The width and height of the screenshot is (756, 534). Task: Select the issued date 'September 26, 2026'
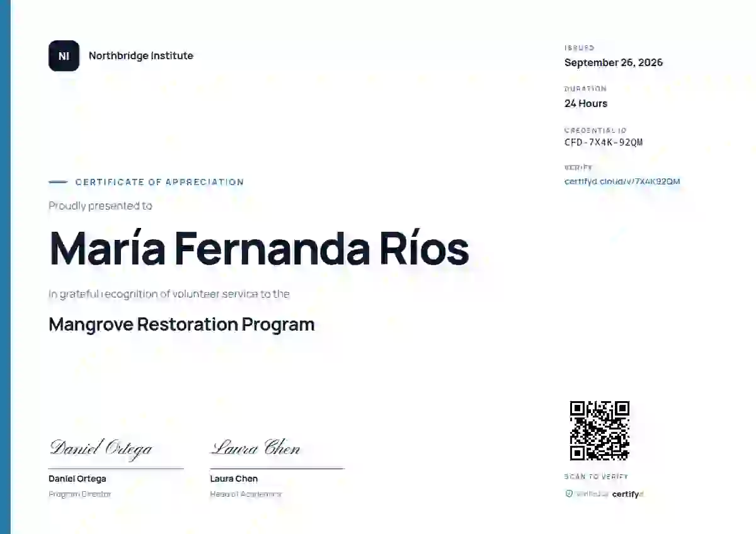click(614, 62)
